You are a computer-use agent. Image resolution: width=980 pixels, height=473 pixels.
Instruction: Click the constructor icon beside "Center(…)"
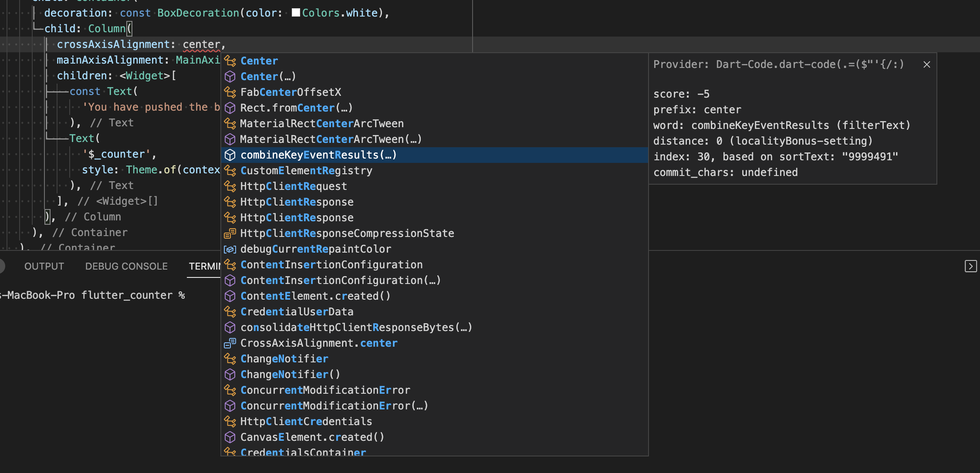[230, 76]
